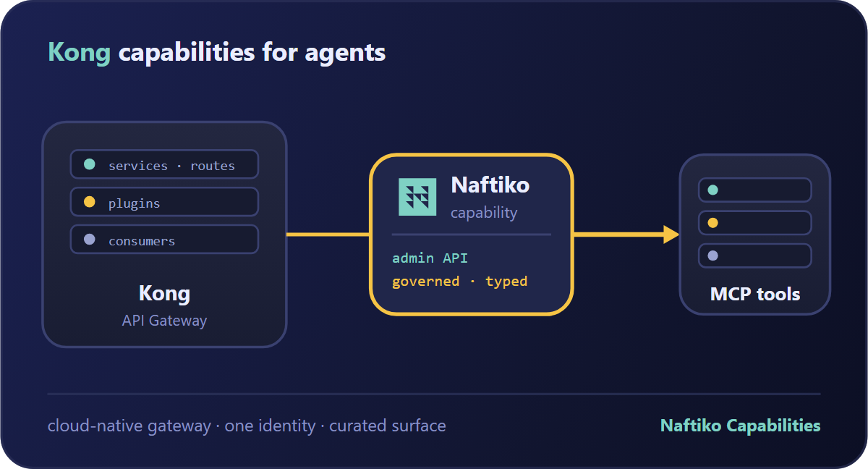Click the yellow dot beside plugins
This screenshot has height=469, width=868.
click(x=90, y=202)
